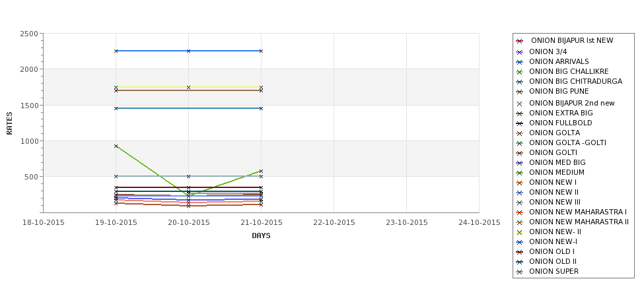Image resolution: width=644 pixels, height=283 pixels.
Task: Click the top blue line point at 20-10-2015
Action: pyautogui.click(x=188, y=51)
